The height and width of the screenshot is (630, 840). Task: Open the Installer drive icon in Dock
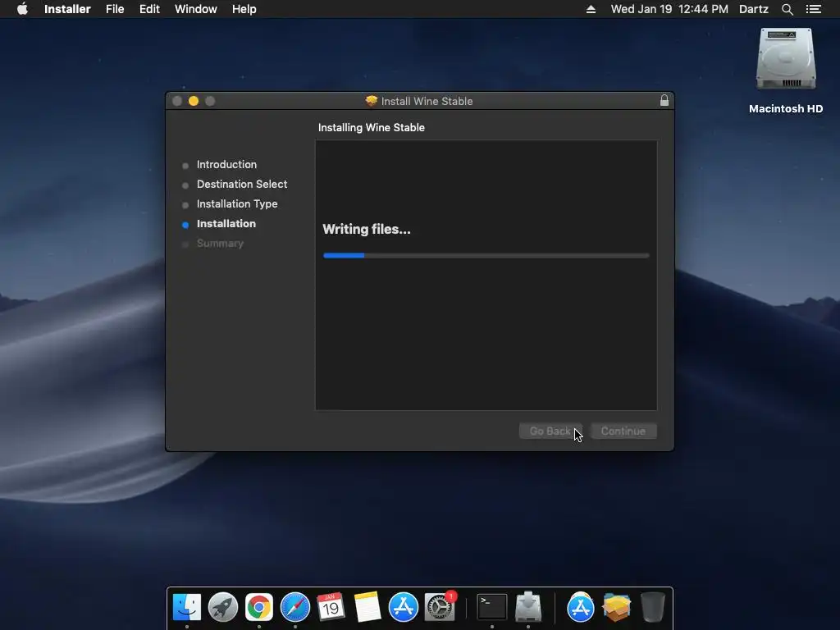point(528,608)
